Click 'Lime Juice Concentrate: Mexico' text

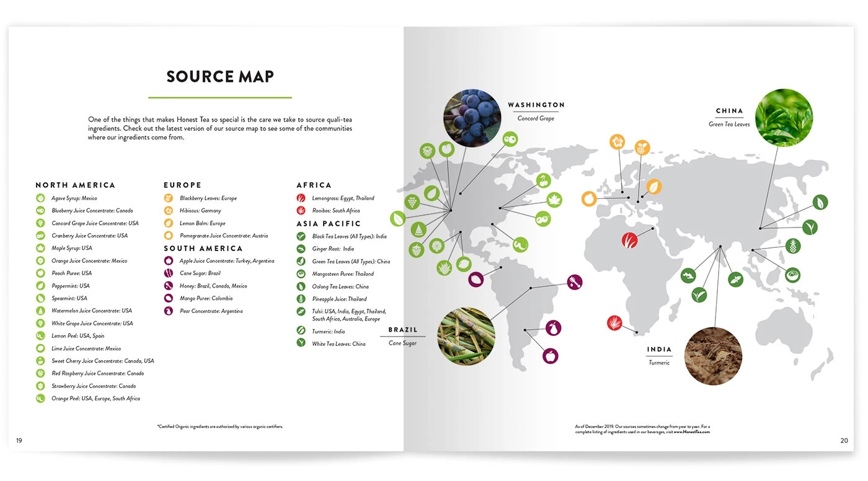tap(86, 348)
